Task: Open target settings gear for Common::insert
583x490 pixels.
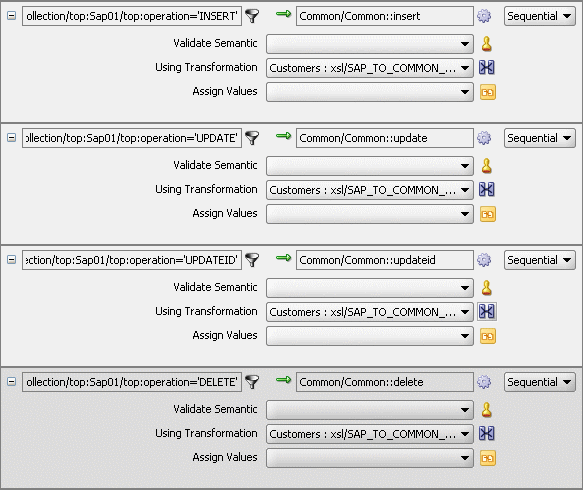Action: click(484, 16)
